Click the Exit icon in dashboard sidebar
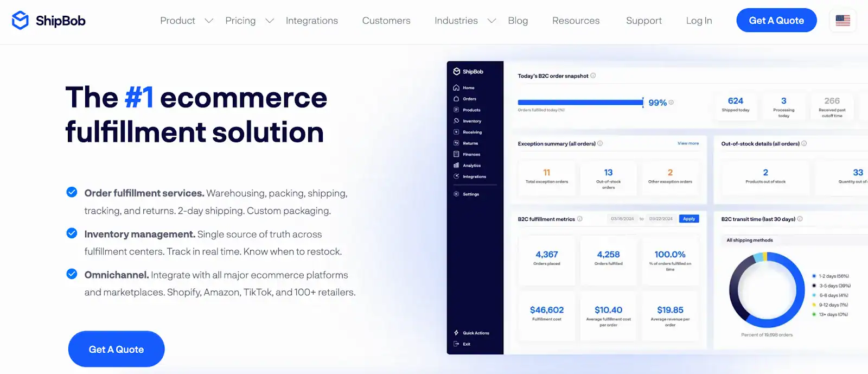This screenshot has width=868, height=374. (x=456, y=344)
